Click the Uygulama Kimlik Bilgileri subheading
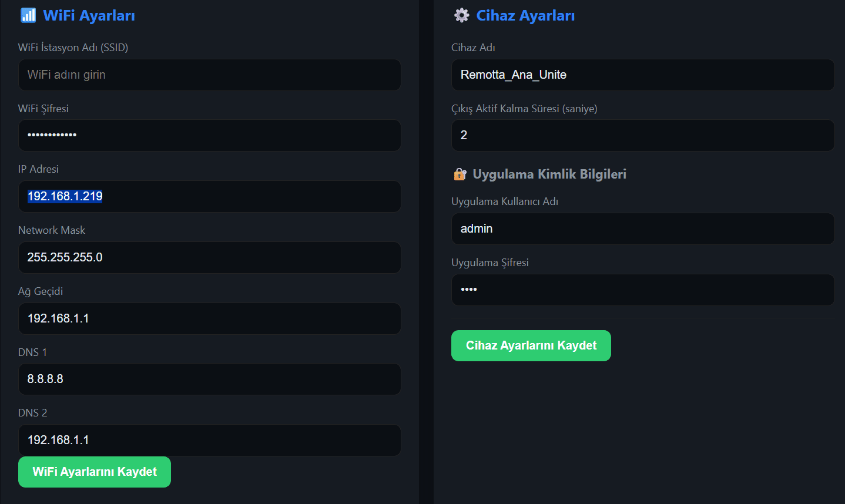The height and width of the screenshot is (504, 845). 549,174
